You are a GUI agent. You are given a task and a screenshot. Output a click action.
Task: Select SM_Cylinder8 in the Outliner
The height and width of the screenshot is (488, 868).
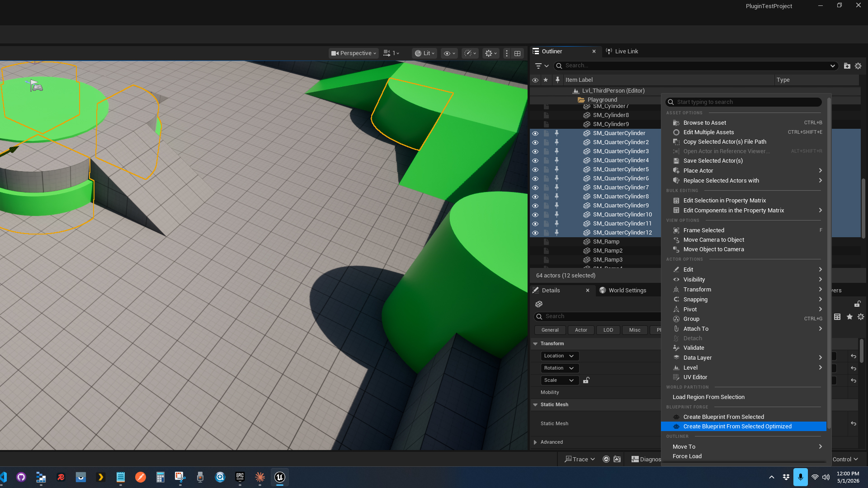pos(611,115)
